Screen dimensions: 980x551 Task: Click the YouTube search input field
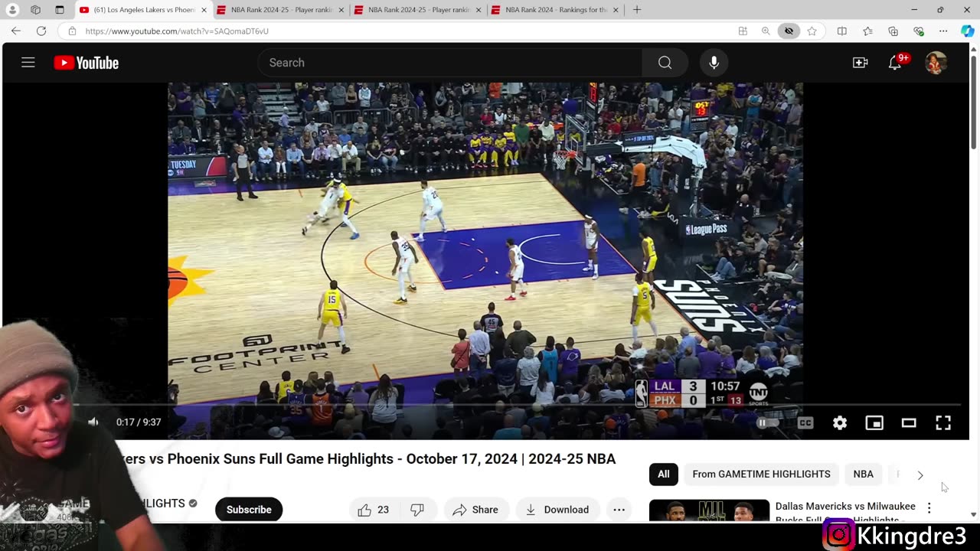449,63
